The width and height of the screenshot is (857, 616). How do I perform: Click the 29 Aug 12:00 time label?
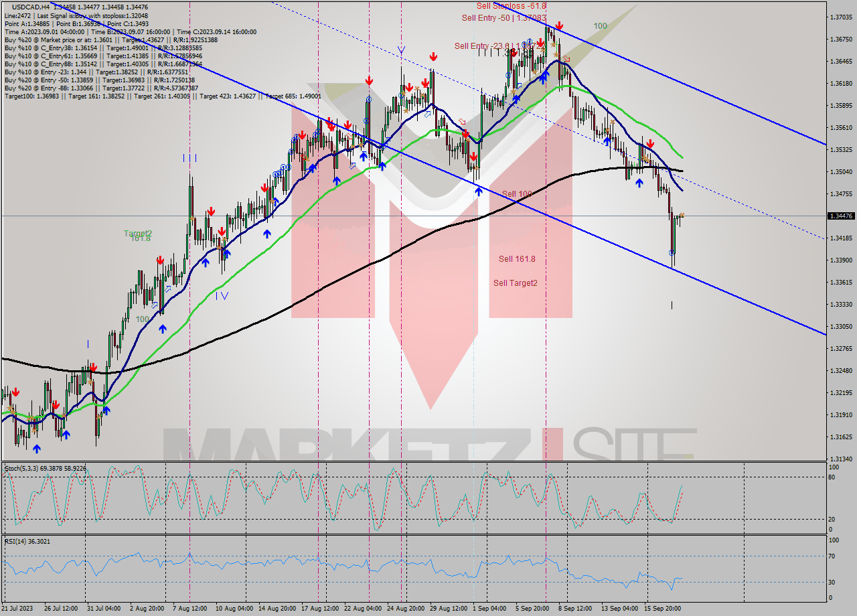[449, 609]
